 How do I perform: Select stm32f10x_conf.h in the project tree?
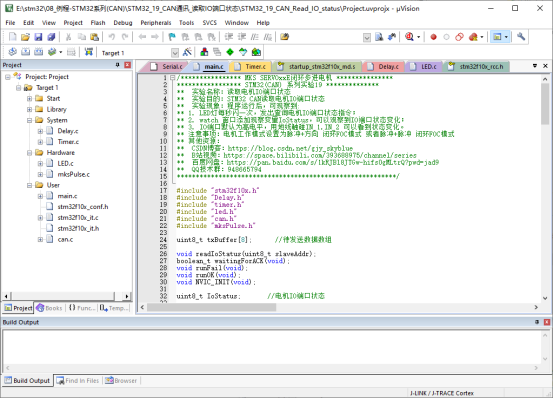(x=83, y=207)
